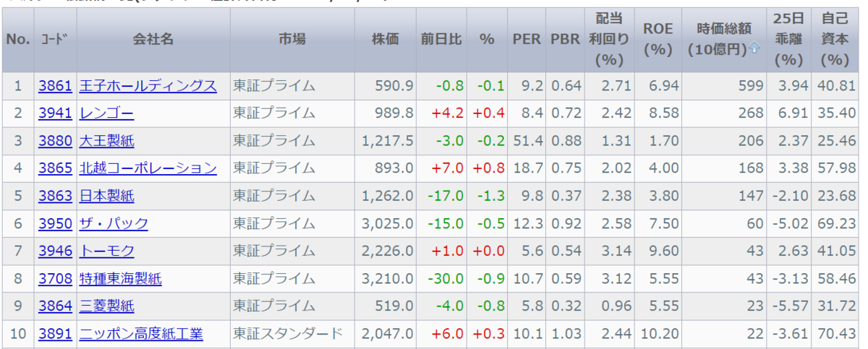Image resolution: width=868 pixels, height=349 pixels.
Task: Click stock code 3950
Action: pos(55,223)
